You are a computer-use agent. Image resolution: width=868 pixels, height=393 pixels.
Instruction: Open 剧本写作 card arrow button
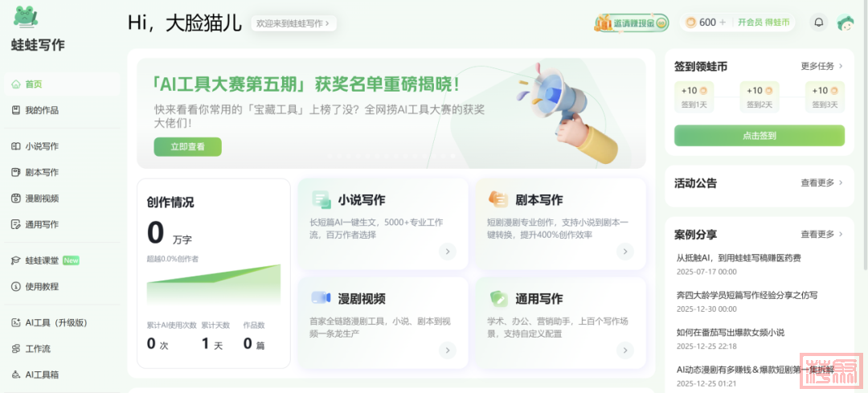point(625,252)
